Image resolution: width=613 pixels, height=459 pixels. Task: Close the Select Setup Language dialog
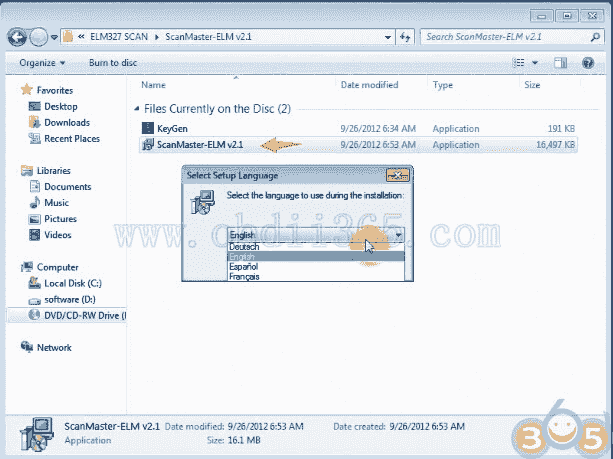click(x=397, y=175)
